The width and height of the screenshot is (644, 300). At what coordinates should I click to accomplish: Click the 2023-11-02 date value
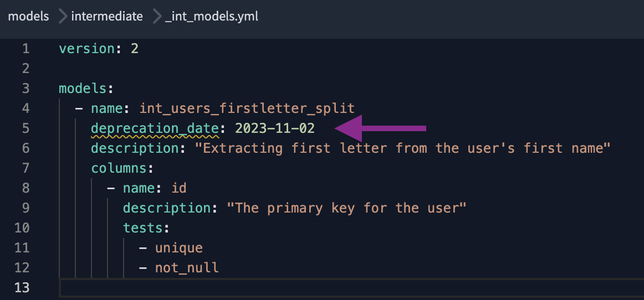click(275, 128)
